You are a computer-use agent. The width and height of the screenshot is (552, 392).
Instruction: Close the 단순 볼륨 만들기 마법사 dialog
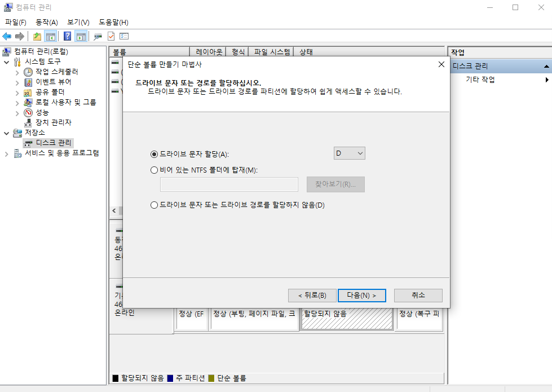(x=441, y=64)
